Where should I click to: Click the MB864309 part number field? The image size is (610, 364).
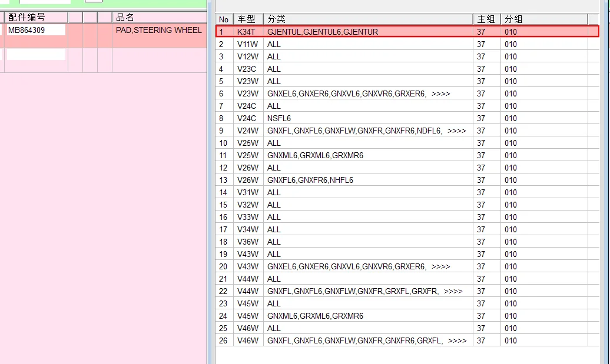pos(36,31)
